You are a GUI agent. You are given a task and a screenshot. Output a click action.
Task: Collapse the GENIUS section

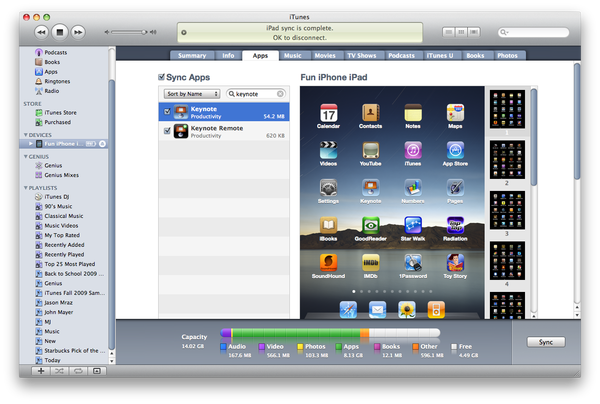[26, 156]
